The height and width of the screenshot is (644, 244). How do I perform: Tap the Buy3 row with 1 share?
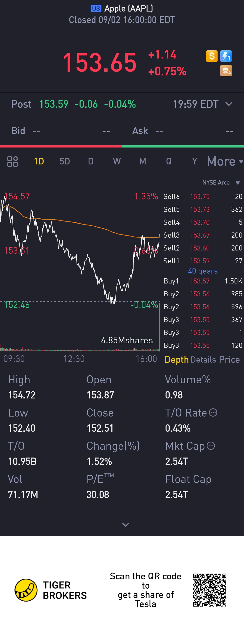coord(203,333)
